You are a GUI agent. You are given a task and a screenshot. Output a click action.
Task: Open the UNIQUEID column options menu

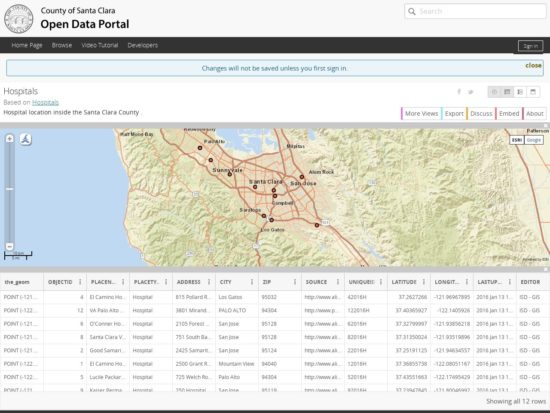pos(381,282)
